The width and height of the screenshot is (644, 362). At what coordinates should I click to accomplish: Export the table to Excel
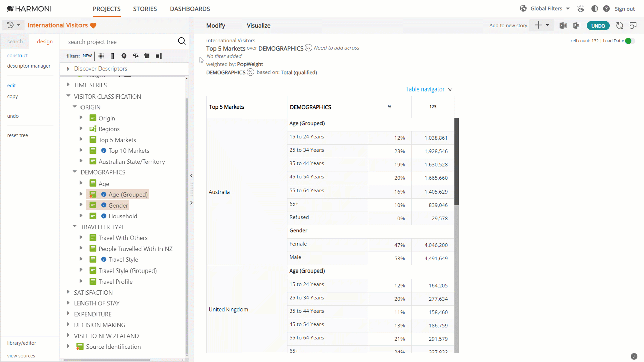(563, 26)
